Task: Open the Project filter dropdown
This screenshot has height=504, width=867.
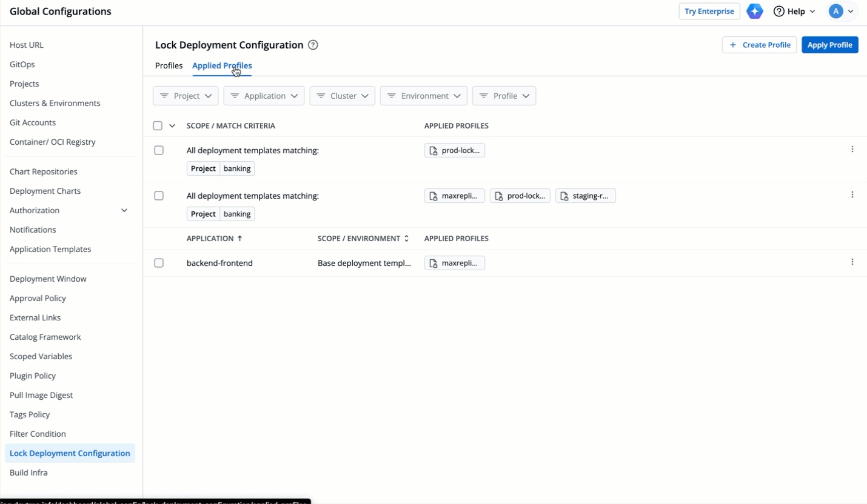Action: pos(186,96)
